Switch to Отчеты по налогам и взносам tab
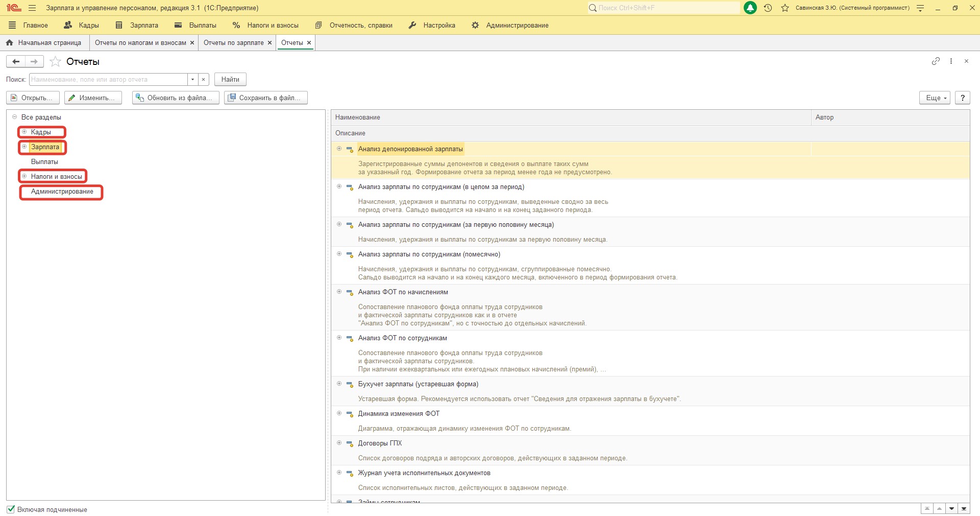 [140, 43]
